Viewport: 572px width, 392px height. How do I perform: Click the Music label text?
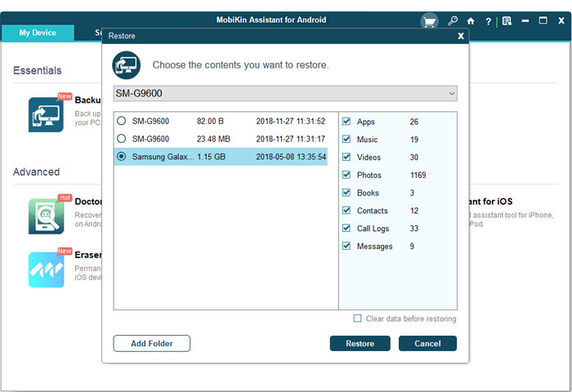click(x=368, y=140)
